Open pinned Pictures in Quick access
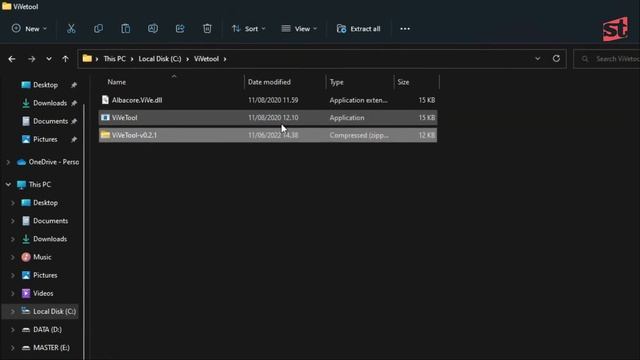Image resolution: width=640 pixels, height=360 pixels. pos(45,139)
